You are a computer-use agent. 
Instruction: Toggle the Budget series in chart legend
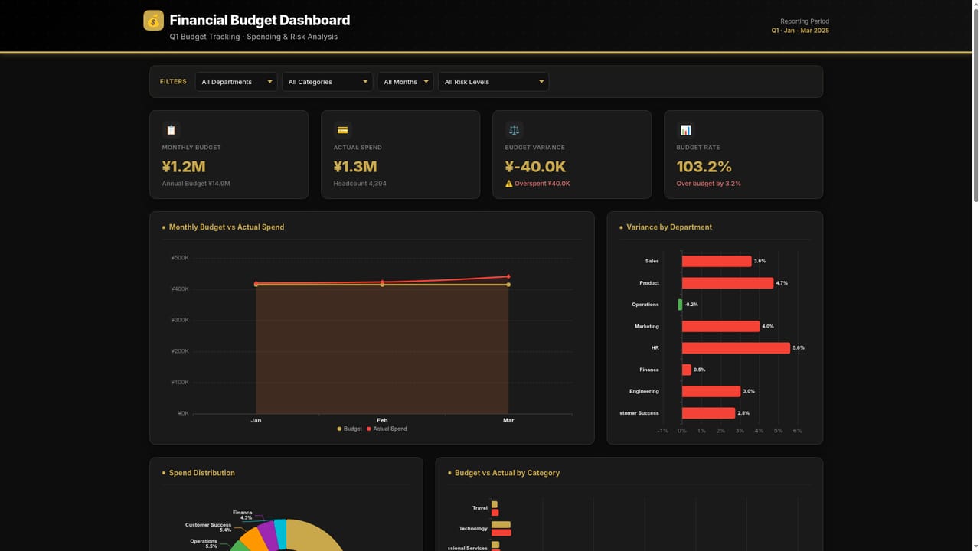tap(350, 429)
